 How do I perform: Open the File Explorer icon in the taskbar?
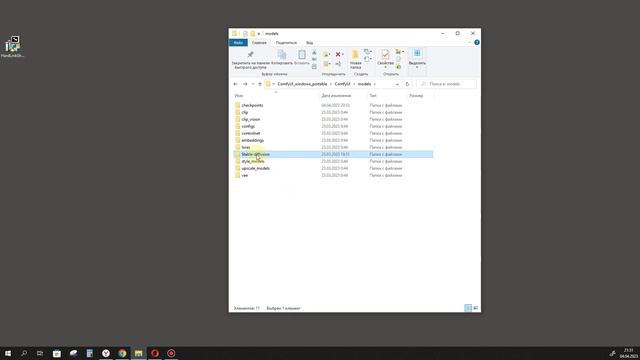pyautogui.click(x=138, y=353)
